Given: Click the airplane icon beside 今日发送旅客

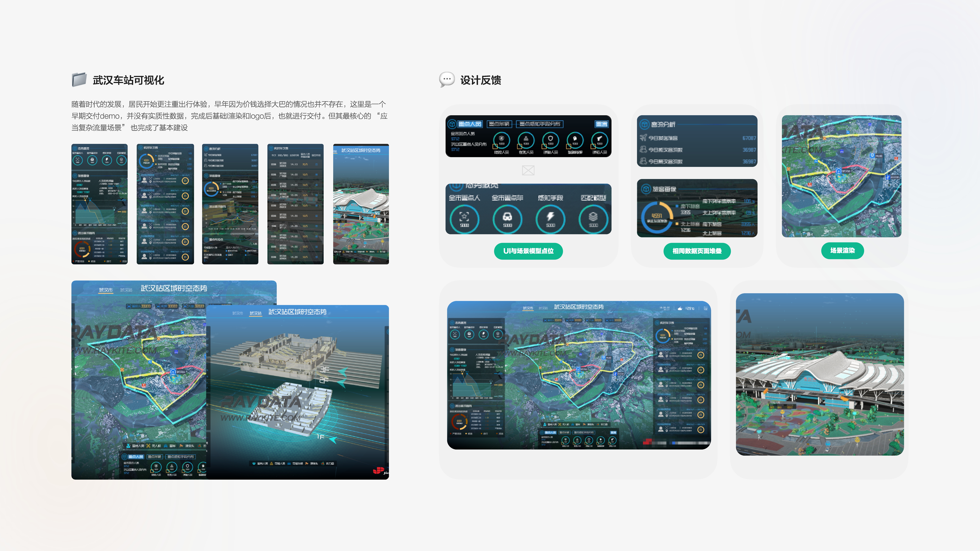Looking at the screenshot, I should pos(643,138).
